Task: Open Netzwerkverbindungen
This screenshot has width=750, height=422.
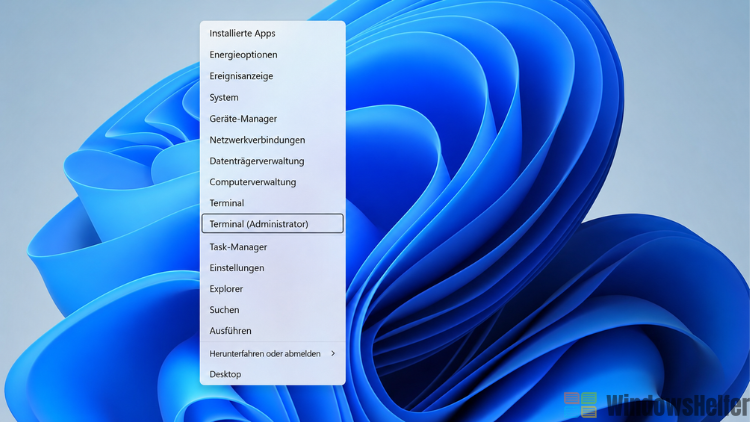Action: tap(273, 140)
